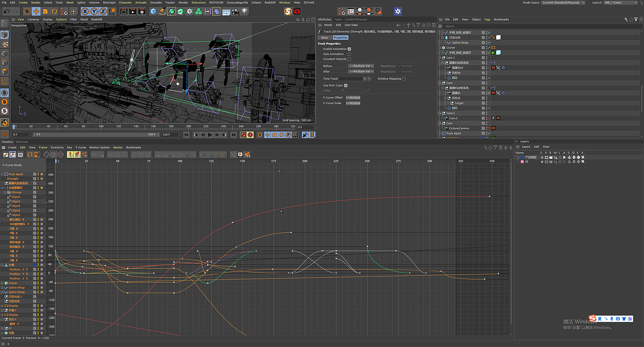Toggle layer box for OctaneCamera object
644x347 pixels.
(483, 128)
